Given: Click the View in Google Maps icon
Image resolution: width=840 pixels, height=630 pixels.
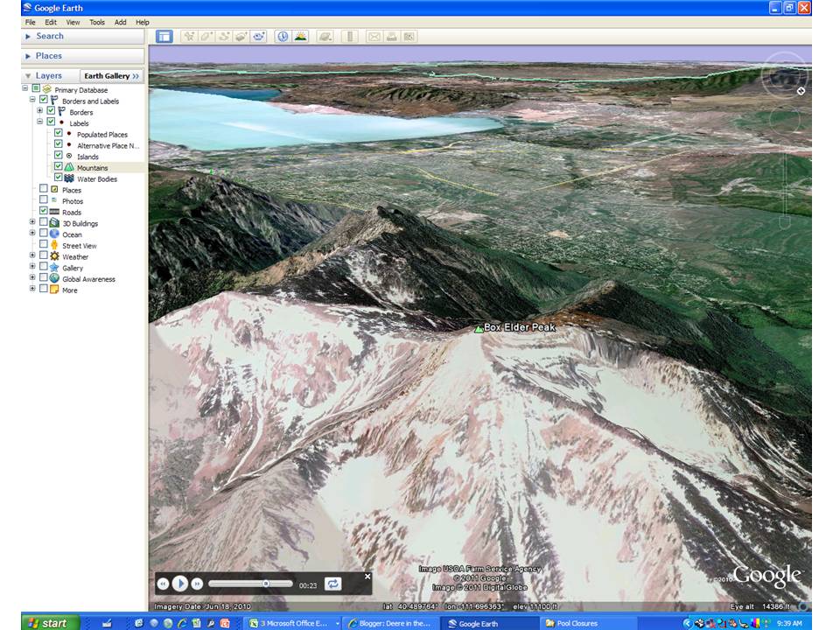Looking at the screenshot, I should (x=409, y=37).
